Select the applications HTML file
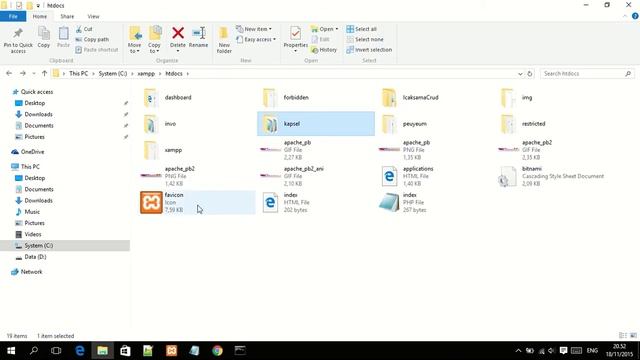This screenshot has width=640, height=360. (436, 176)
